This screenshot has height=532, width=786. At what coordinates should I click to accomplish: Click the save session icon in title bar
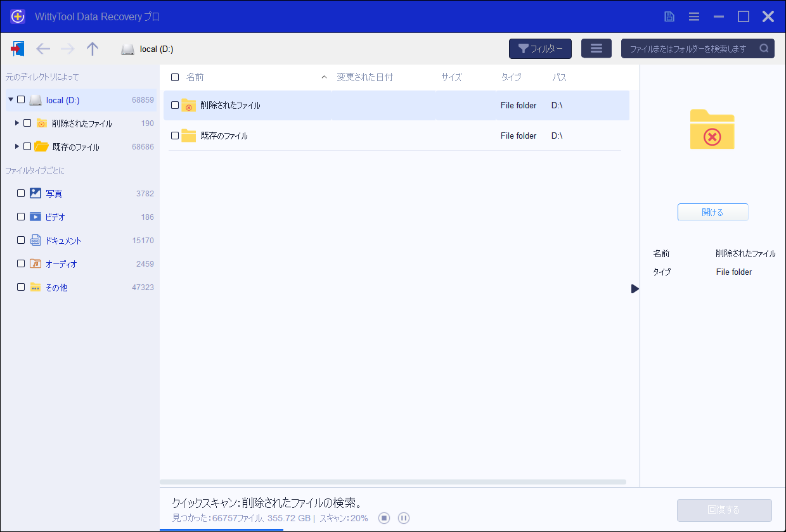(669, 16)
